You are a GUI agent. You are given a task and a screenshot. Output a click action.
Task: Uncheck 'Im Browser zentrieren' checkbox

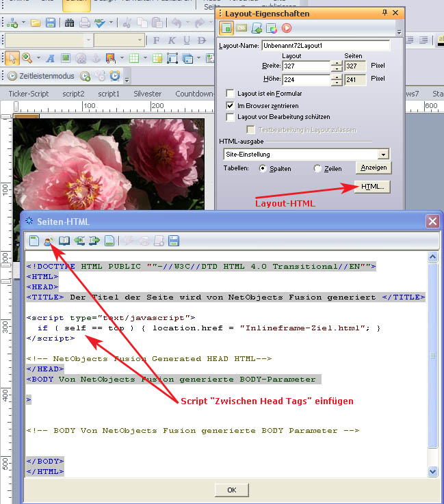[x=231, y=105]
